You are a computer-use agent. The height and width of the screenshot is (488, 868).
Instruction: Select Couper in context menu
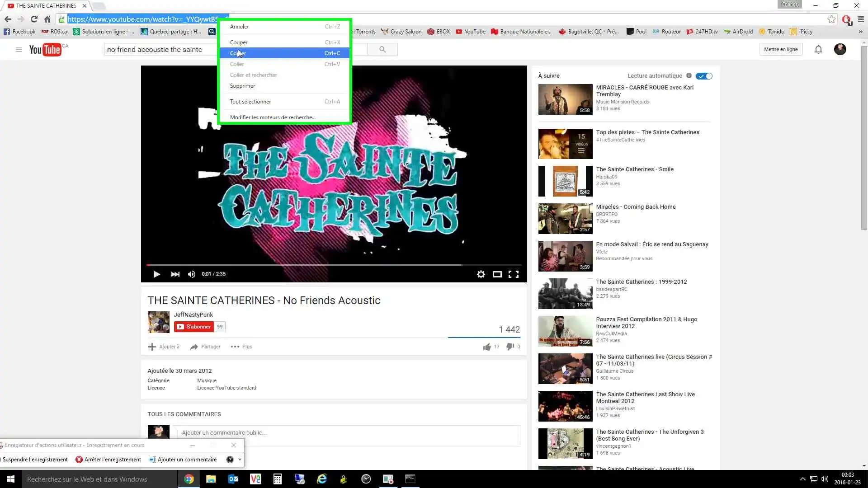(x=285, y=42)
